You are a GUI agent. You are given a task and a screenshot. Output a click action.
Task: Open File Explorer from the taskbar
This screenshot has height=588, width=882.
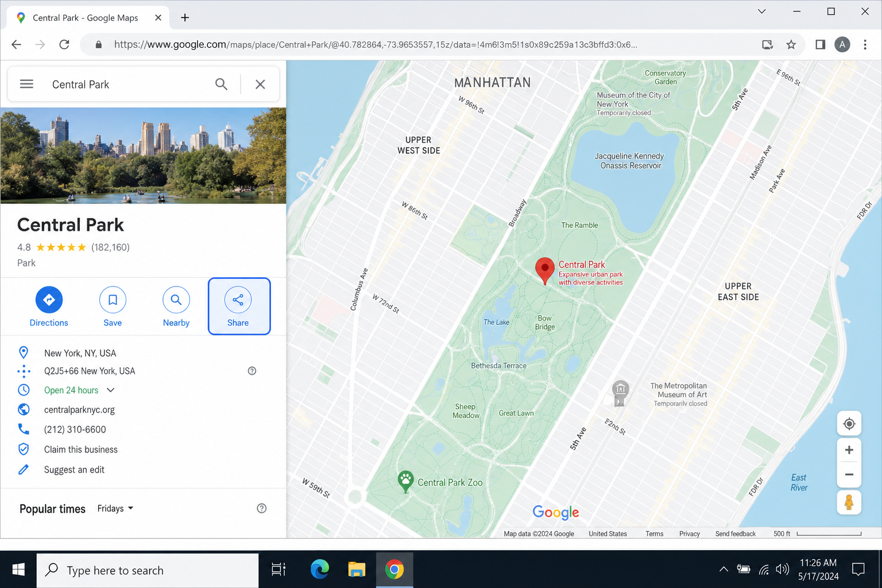[357, 569]
